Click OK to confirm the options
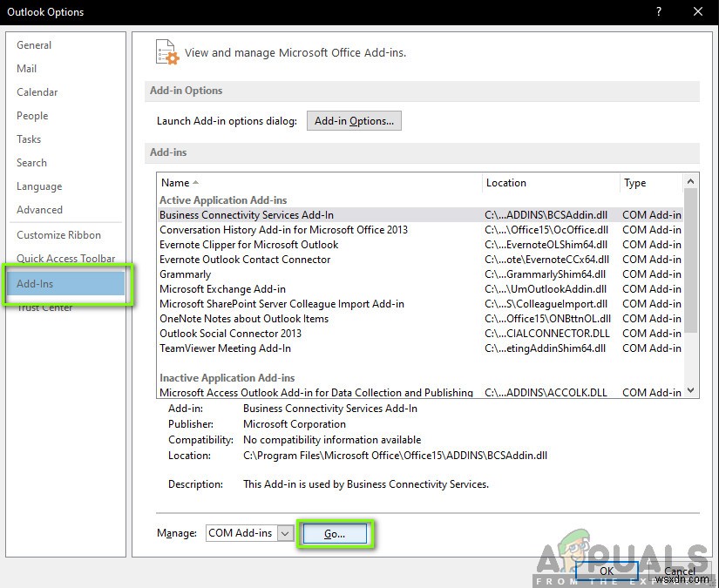 (607, 571)
